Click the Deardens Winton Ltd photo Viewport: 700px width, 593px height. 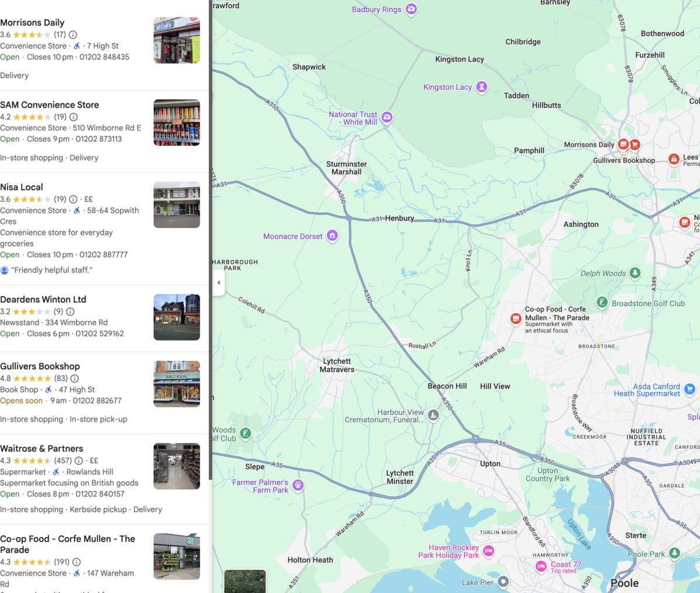point(177,317)
